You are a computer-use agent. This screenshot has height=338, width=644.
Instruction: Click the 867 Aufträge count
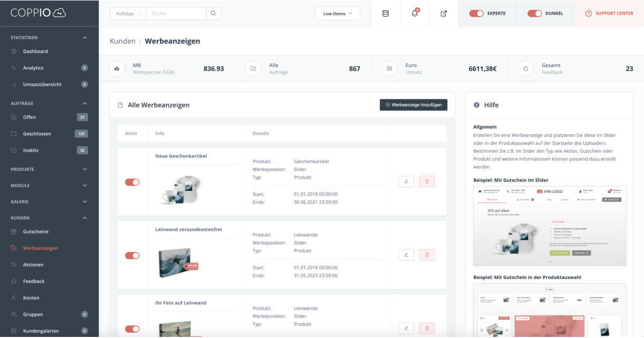pos(354,69)
